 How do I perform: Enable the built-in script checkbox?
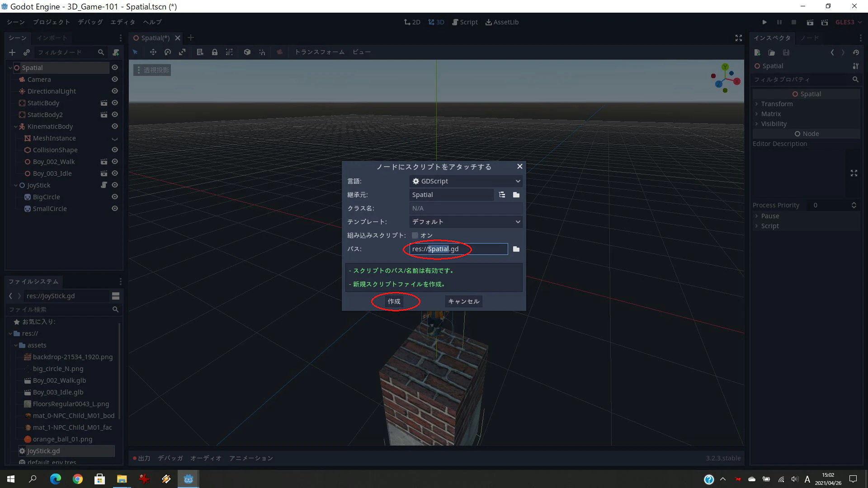click(415, 235)
